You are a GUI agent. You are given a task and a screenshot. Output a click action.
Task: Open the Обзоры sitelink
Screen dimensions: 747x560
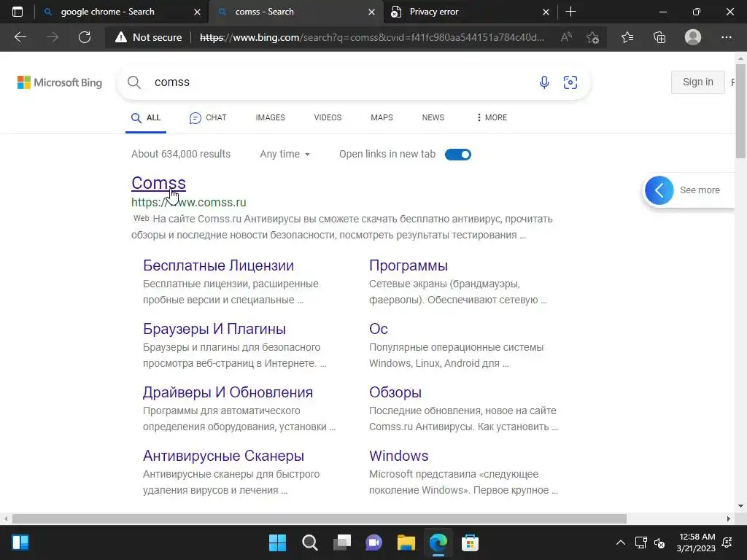(x=395, y=392)
